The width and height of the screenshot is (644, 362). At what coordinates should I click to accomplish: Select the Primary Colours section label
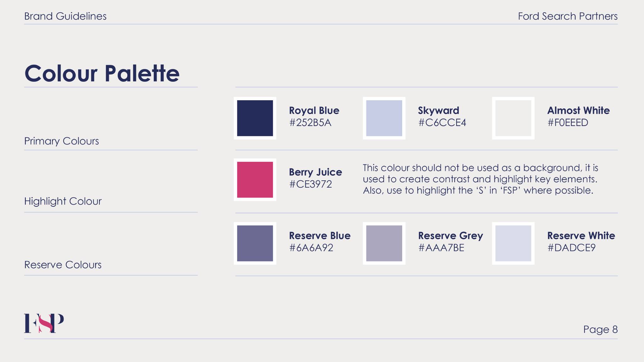[62, 141]
